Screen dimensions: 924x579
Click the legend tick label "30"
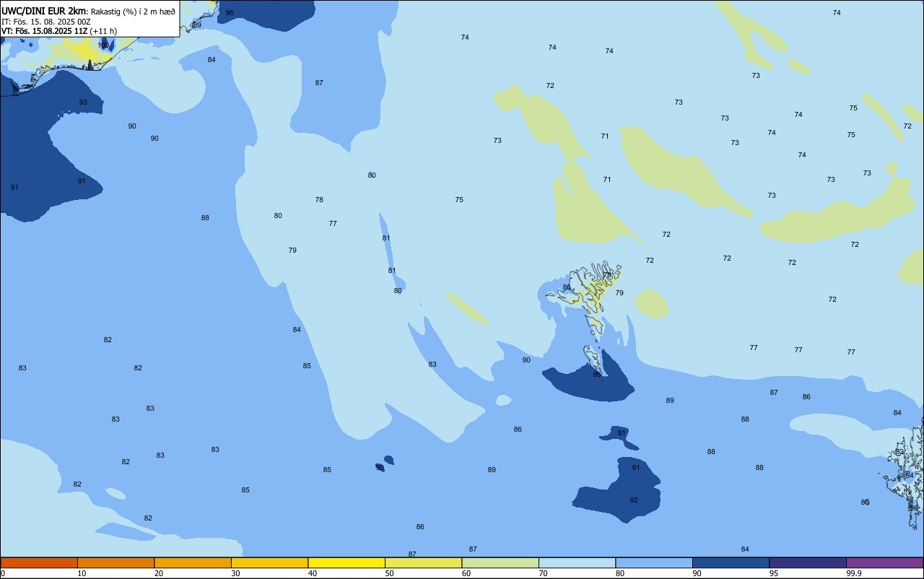point(235,573)
